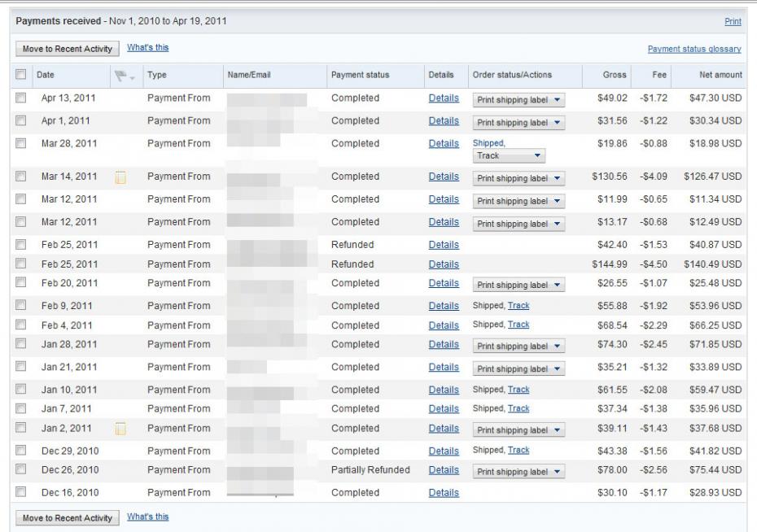This screenshot has height=532, width=757.
Task: Open shipping label dropdown on $13.17 payment
Action: 519,224
